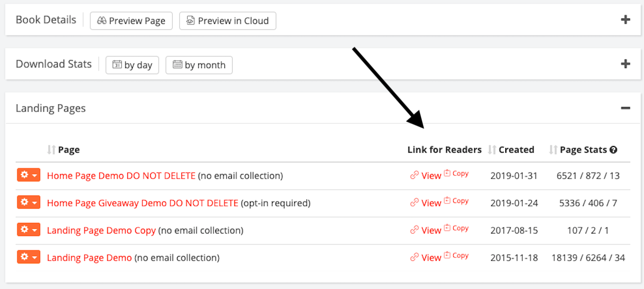Open gear menu for Landing Page Demo Copy
Image resolution: width=644 pixels, height=289 pixels.
29,229
